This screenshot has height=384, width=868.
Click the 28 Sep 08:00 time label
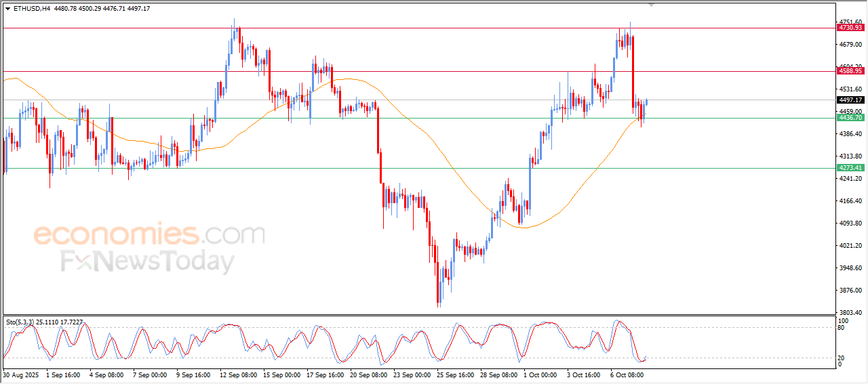pos(499,374)
